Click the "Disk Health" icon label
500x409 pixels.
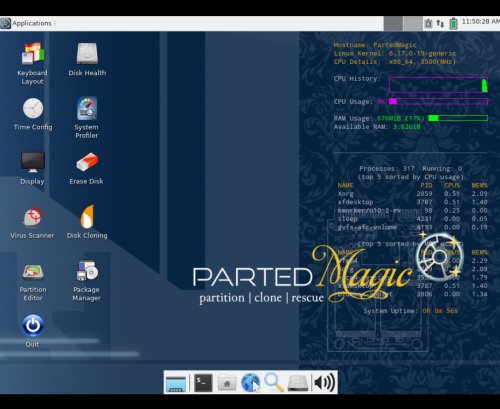pos(87,73)
